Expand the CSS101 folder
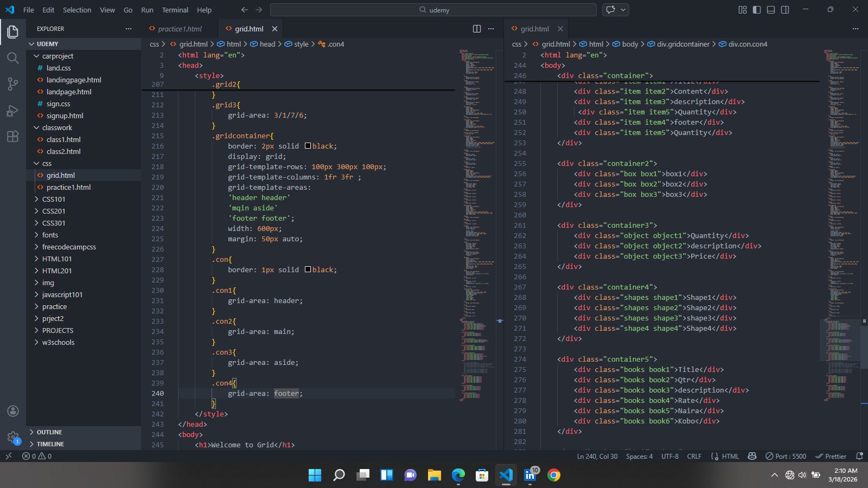868x488 pixels. (x=53, y=199)
